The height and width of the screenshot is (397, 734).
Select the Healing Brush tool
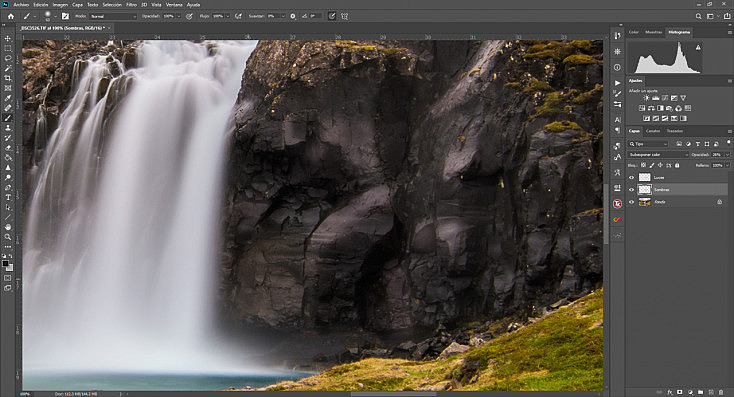point(8,108)
